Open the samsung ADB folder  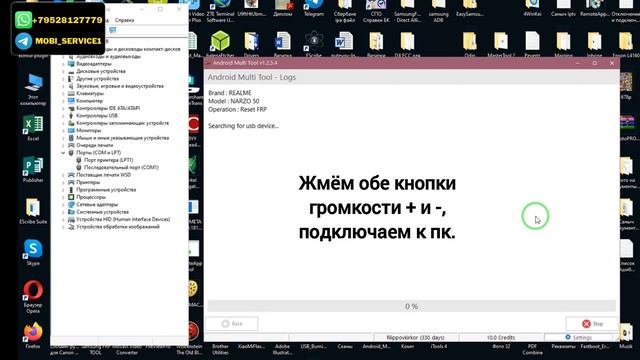tap(438, 11)
